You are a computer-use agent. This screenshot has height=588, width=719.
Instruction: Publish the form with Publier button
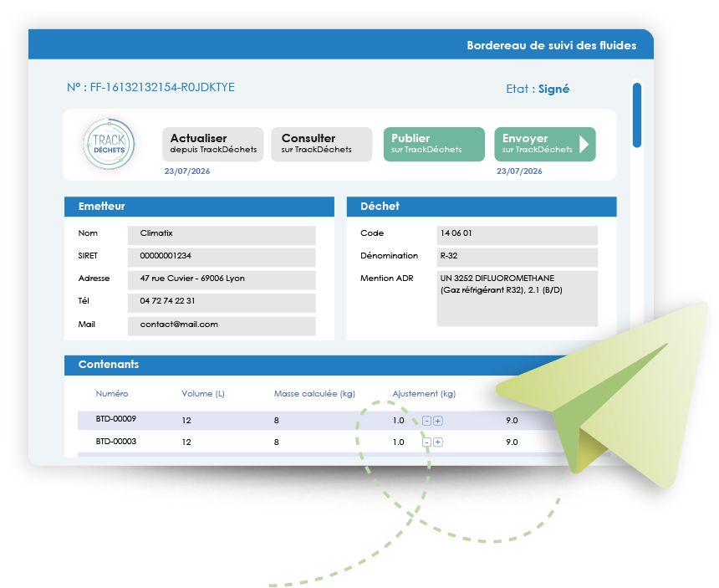(x=434, y=144)
